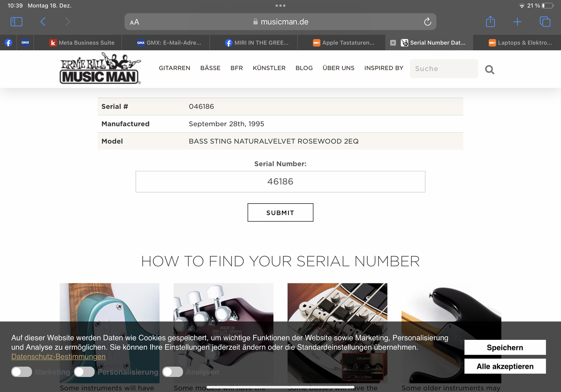Image resolution: width=561 pixels, height=392 pixels.
Task: Open the GITARREN menu
Action: click(174, 68)
